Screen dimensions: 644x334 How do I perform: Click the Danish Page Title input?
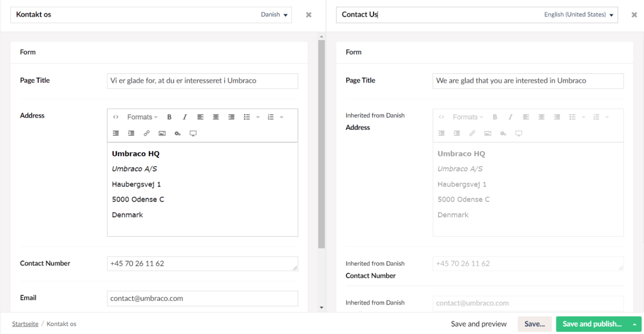click(x=202, y=81)
